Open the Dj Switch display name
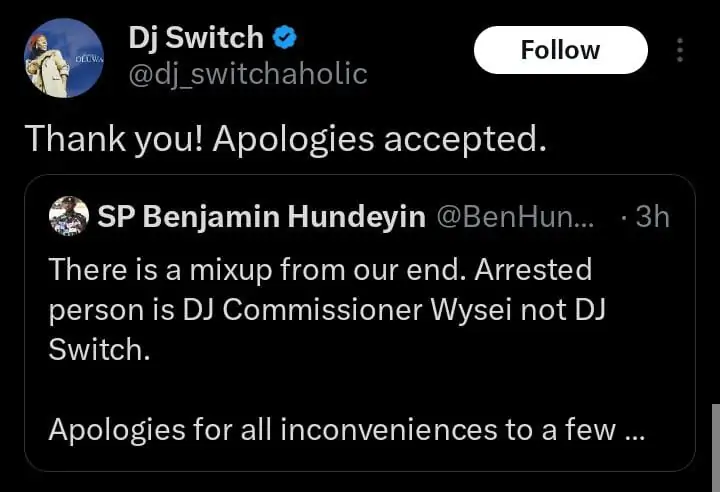720x492 pixels. (196, 39)
